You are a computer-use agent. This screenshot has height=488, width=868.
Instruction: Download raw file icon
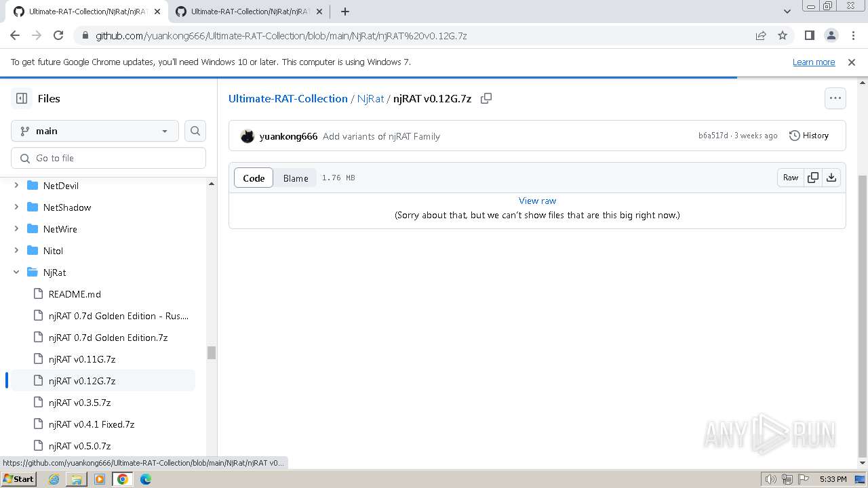pos(831,178)
